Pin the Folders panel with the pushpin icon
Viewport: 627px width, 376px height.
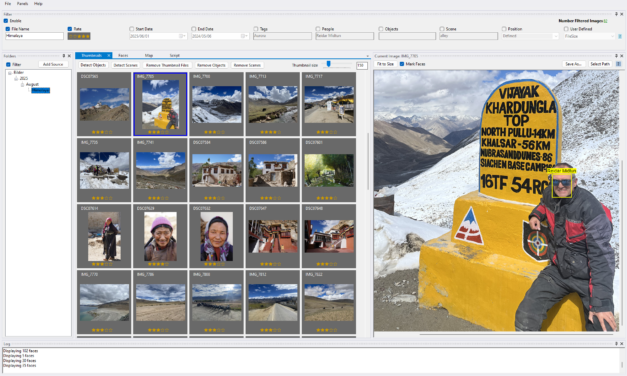[64, 56]
